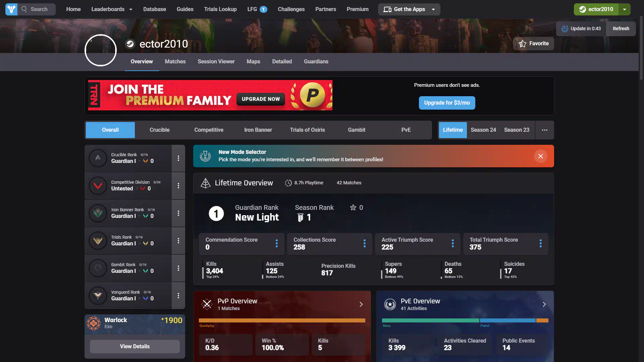Select the Iron Banner mode tab
The height and width of the screenshot is (362, 644).
(258, 130)
